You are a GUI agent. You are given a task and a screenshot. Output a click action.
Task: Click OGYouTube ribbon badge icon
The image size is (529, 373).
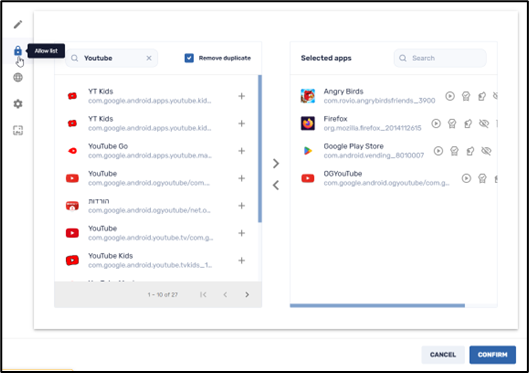pyautogui.click(x=482, y=178)
